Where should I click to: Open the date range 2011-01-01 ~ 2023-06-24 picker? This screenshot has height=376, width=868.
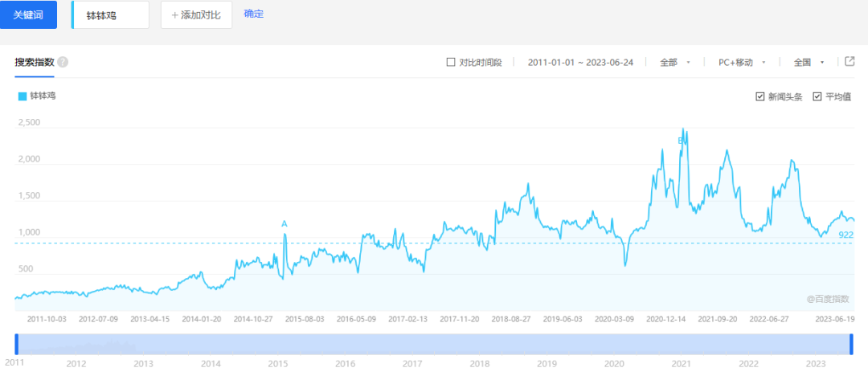[580, 62]
